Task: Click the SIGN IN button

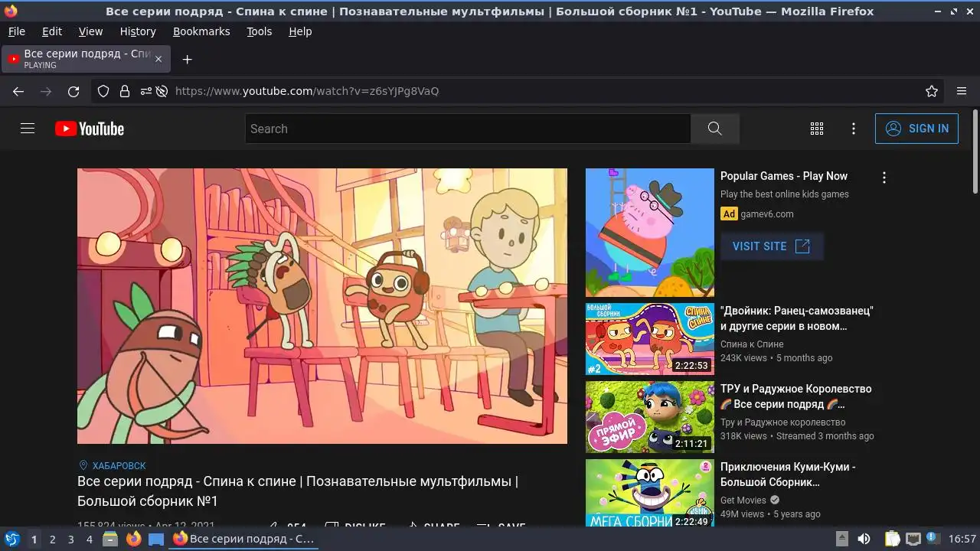Action: [x=916, y=129]
